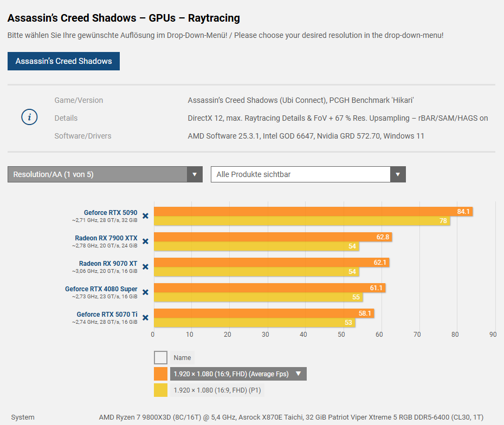Screen dimensions: 504x425
Task: Click the ~2,71 GHz, 28 GT/s, 32 GiB spec text
Action: (105, 220)
